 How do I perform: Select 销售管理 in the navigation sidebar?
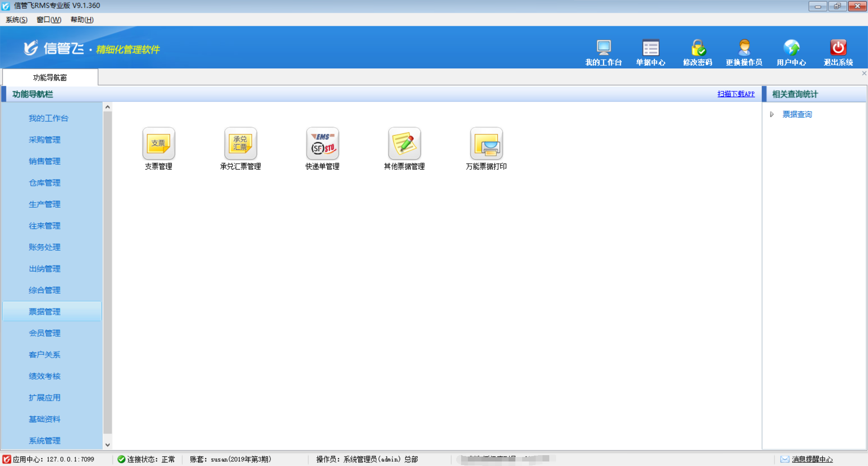[x=44, y=161]
